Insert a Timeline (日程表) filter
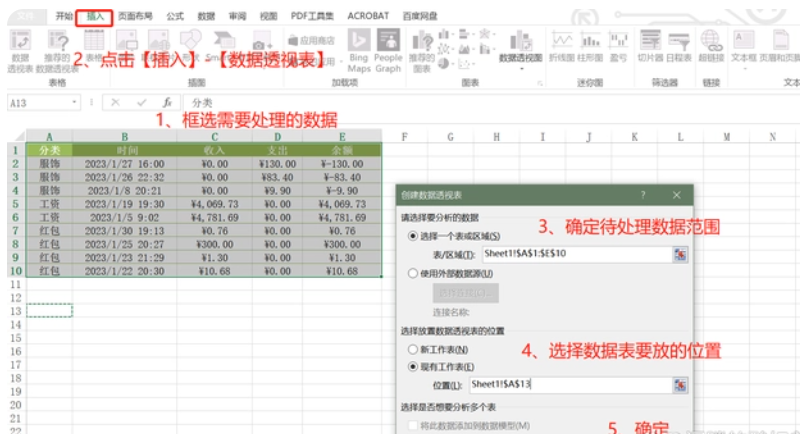This screenshot has width=800, height=434. click(x=679, y=46)
